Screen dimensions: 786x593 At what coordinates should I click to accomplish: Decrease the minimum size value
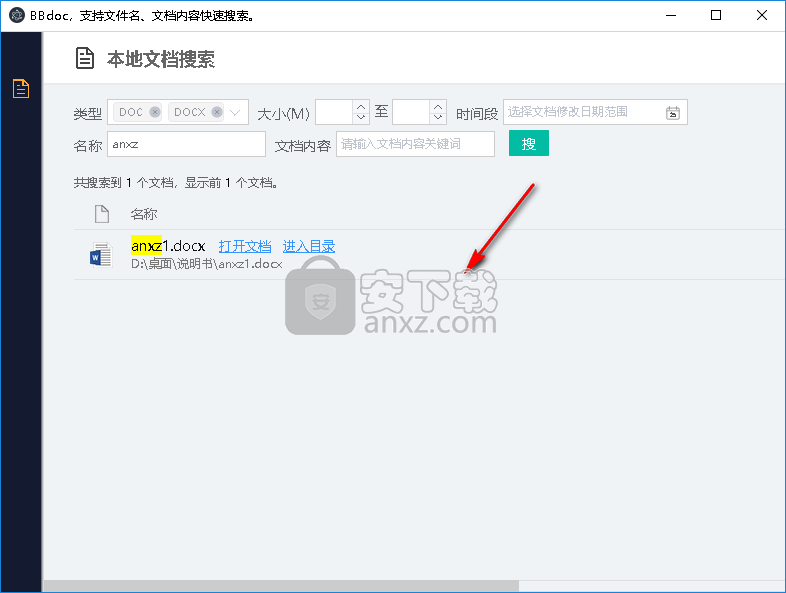click(360, 118)
